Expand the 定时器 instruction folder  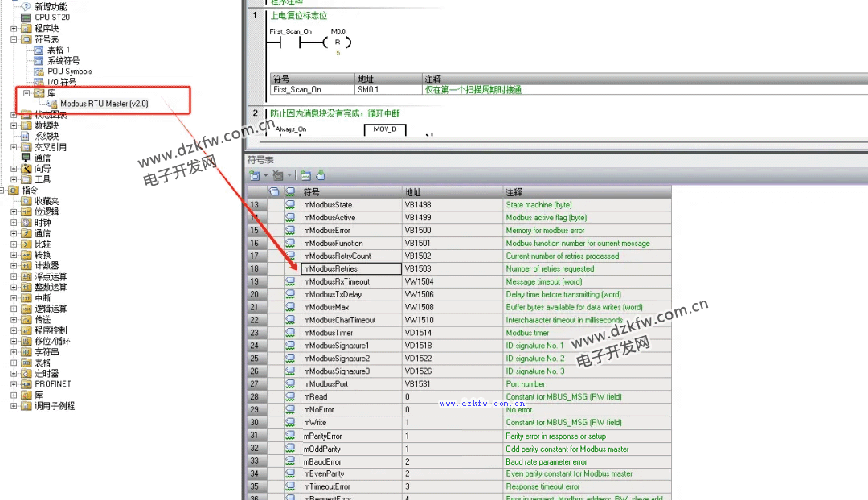click(x=14, y=374)
